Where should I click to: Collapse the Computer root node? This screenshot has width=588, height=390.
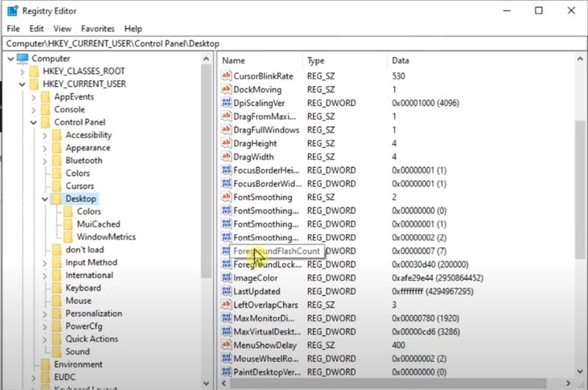pos(10,59)
